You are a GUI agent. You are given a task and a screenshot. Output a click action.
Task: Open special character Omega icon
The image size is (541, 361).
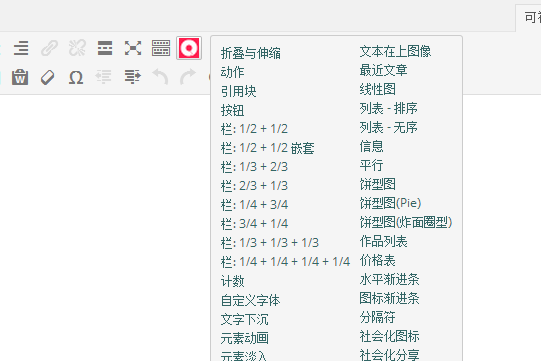pyautogui.click(x=76, y=77)
